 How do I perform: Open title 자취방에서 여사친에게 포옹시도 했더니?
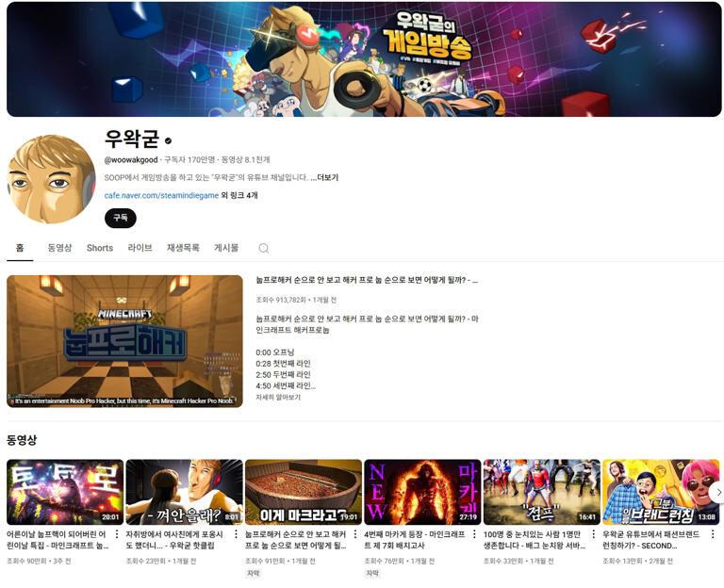pos(174,540)
